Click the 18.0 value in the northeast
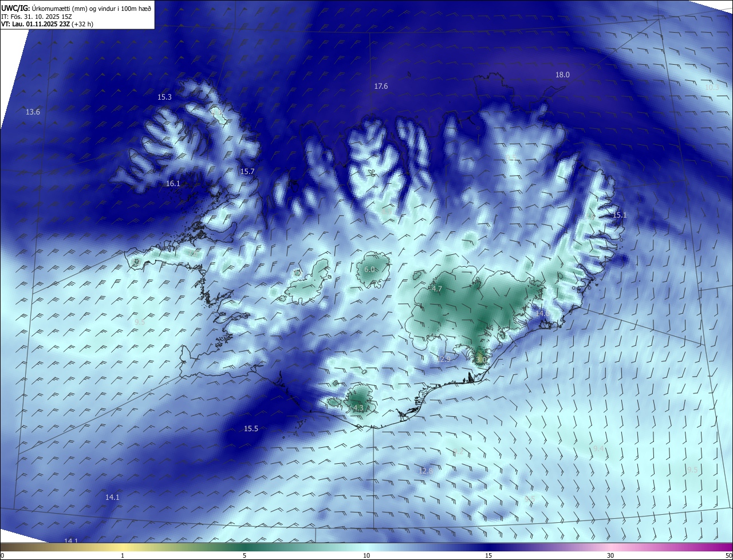 (562, 74)
